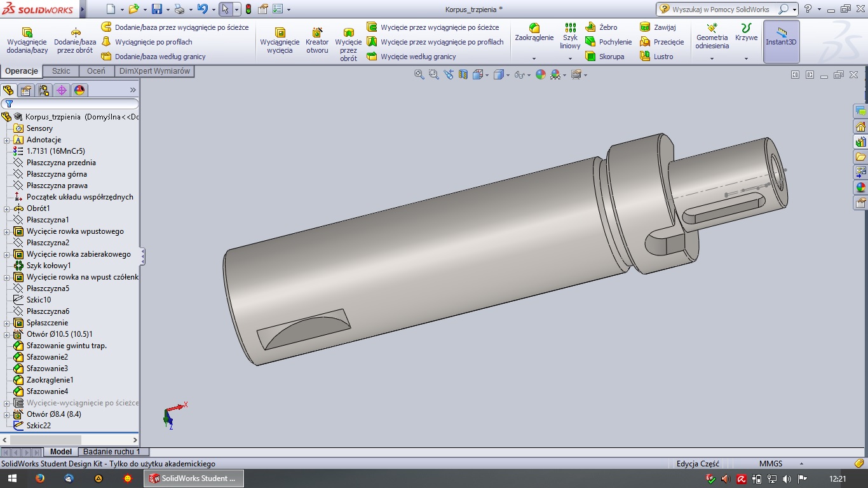Open Firefox from the taskbar

pos(40,478)
